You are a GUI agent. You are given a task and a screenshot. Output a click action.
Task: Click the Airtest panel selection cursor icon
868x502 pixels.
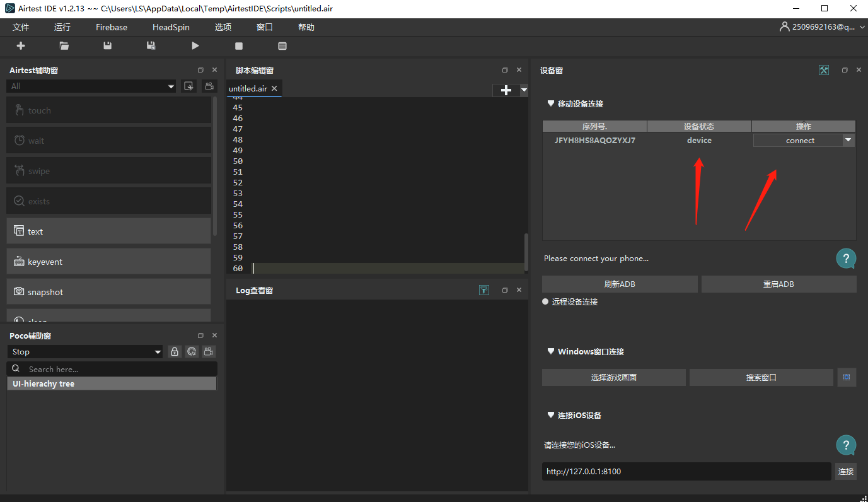[x=188, y=86]
